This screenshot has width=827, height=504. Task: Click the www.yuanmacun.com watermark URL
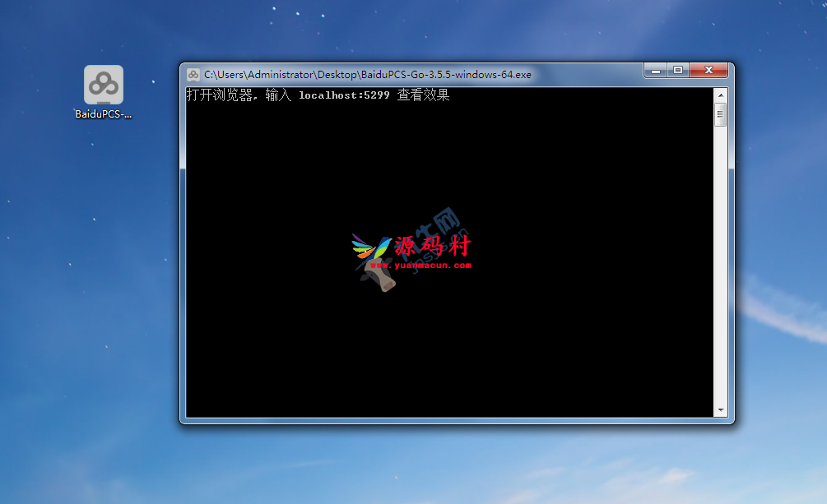click(420, 265)
